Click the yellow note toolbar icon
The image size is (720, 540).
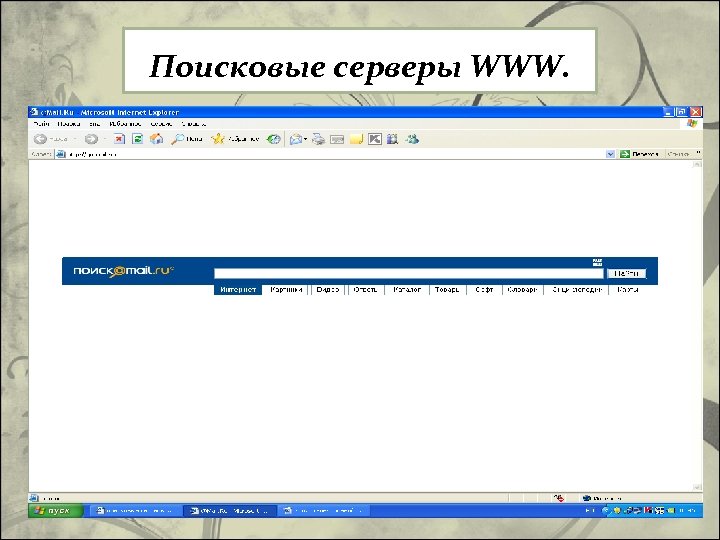pyautogui.click(x=356, y=139)
